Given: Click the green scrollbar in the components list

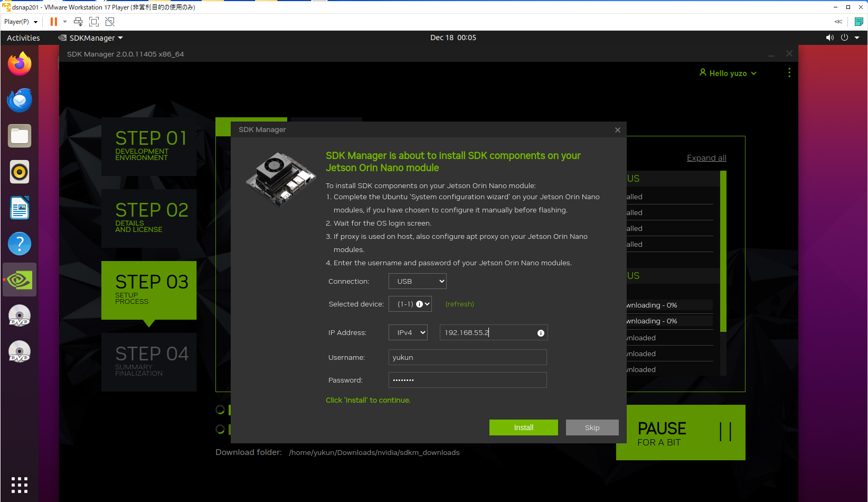Looking at the screenshot, I should tap(723, 251).
